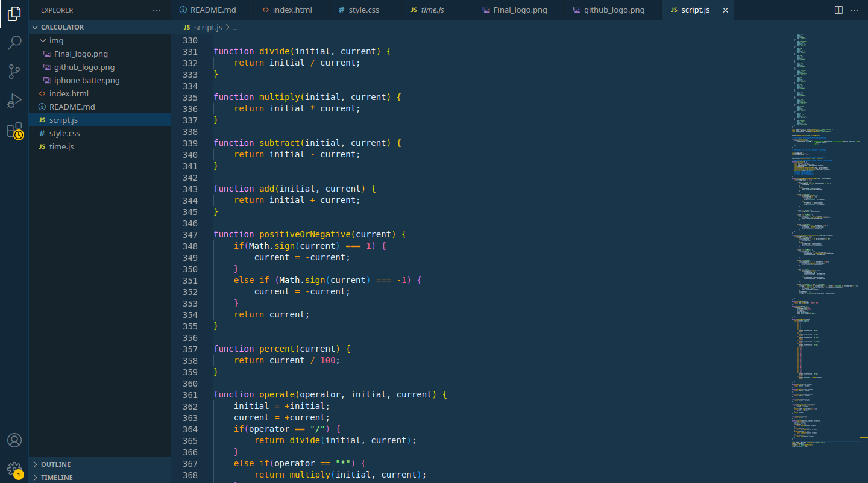The image size is (868, 483).
Task: Open Explorer views and more actions menu
Action: 157,10
